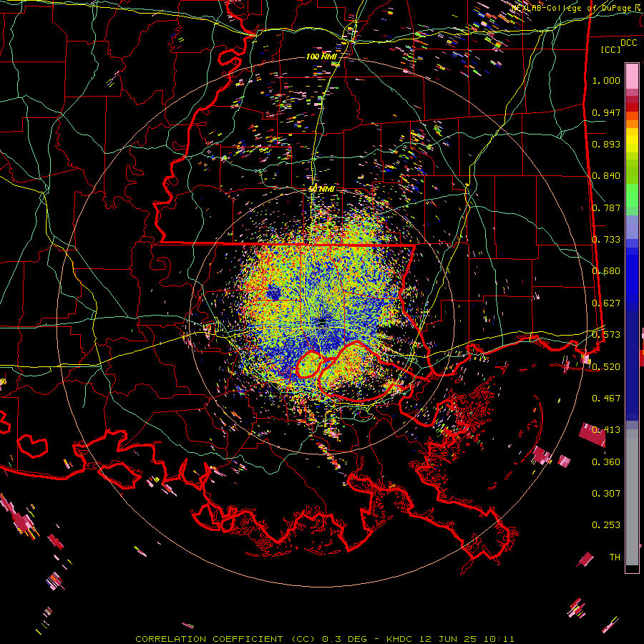Viewport: 644px width, 644px height.
Task: Click the 100 NMI range ring label
Action: click(x=321, y=57)
